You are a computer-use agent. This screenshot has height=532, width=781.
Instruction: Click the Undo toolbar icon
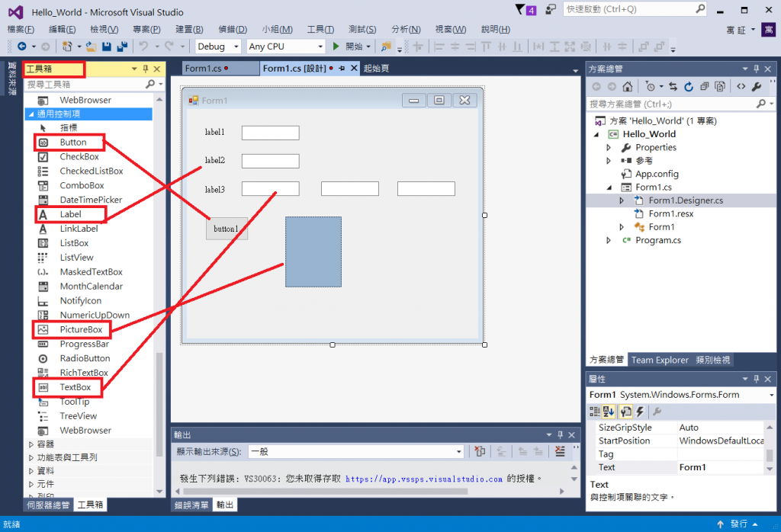[x=143, y=46]
